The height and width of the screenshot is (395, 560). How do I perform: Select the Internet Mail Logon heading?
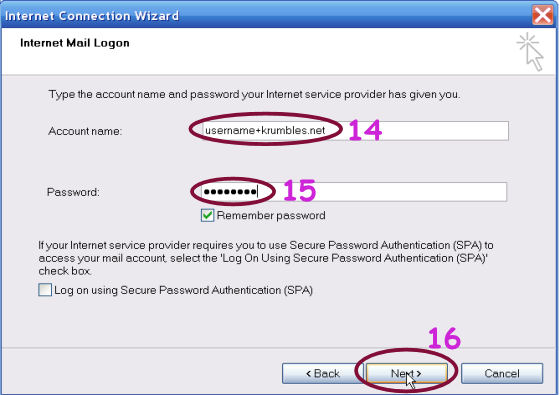click(x=75, y=43)
